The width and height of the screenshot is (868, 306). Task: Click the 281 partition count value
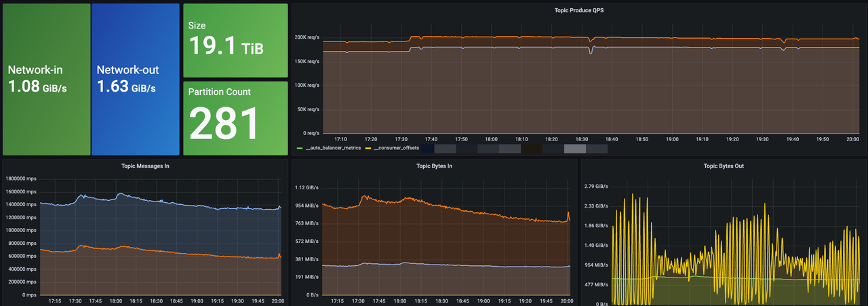pos(224,123)
